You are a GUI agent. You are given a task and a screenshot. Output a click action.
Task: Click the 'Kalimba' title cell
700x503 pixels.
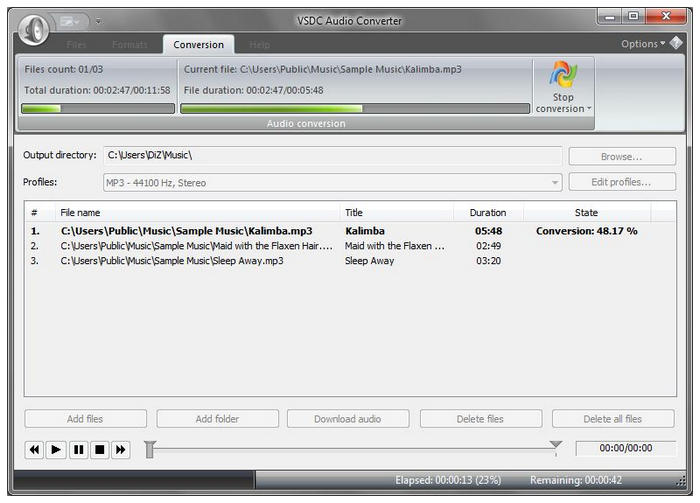click(x=365, y=231)
